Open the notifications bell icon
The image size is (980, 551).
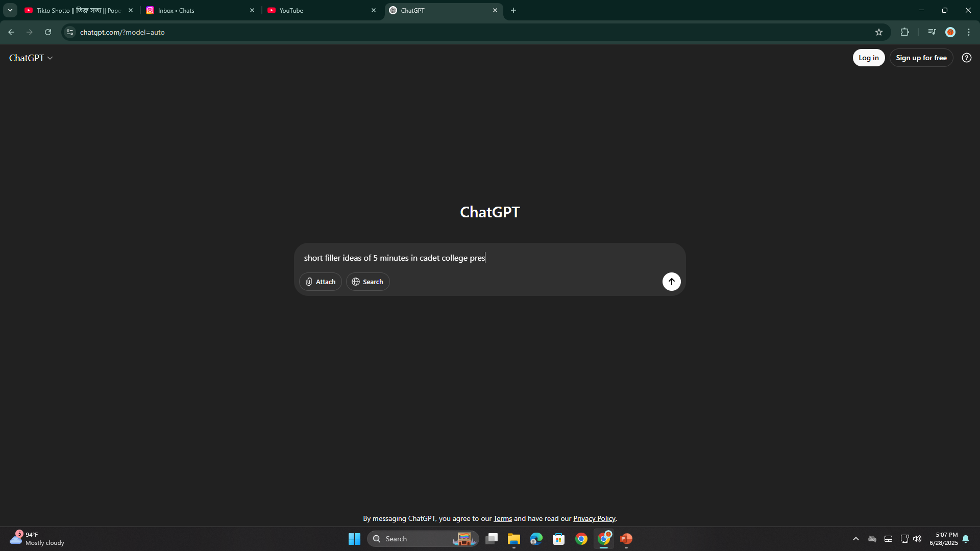coord(966,539)
